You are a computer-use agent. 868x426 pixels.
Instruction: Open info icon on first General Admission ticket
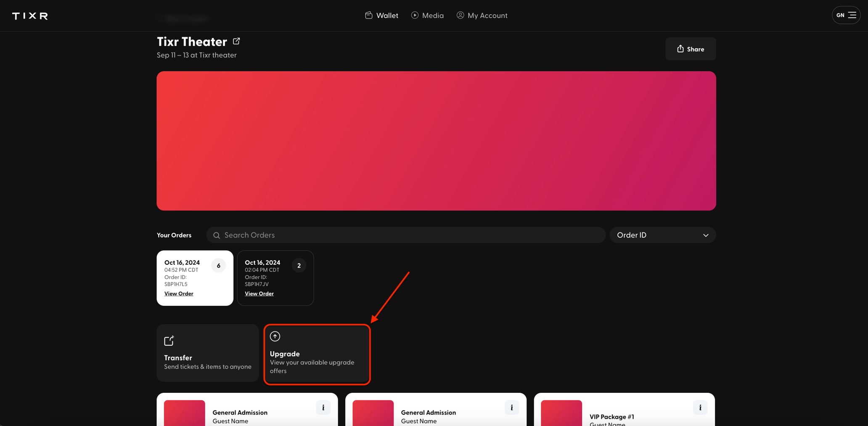(323, 408)
